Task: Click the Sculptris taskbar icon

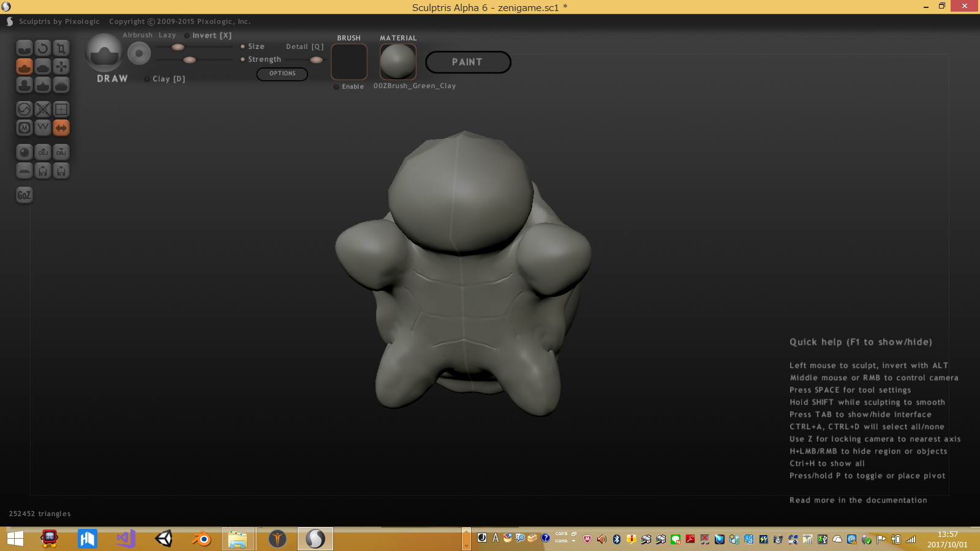Action: click(x=315, y=539)
